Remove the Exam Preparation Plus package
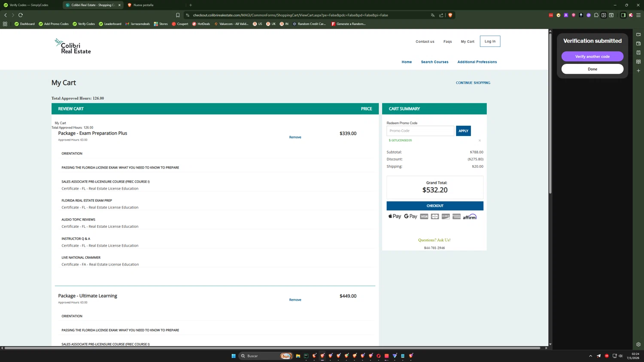Image resolution: width=644 pixels, height=362 pixels. coord(295,137)
